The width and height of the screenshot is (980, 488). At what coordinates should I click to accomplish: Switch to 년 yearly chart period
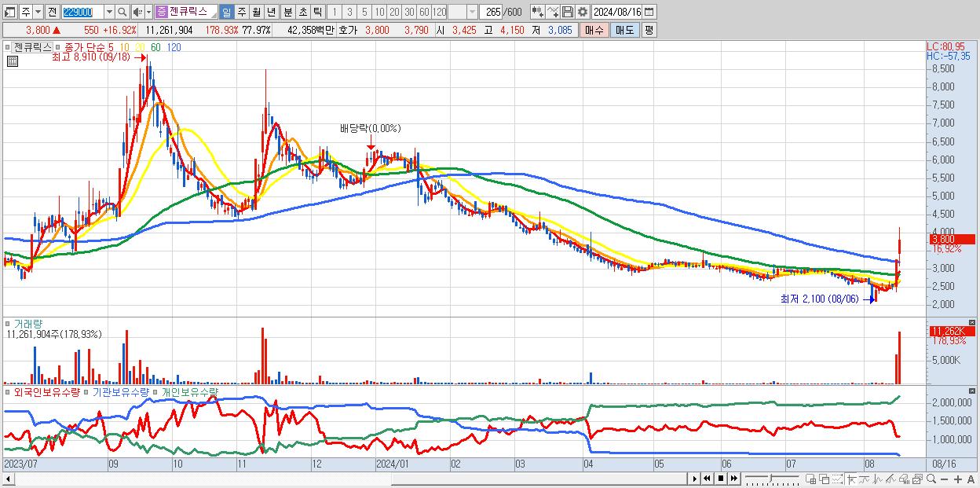pos(271,13)
